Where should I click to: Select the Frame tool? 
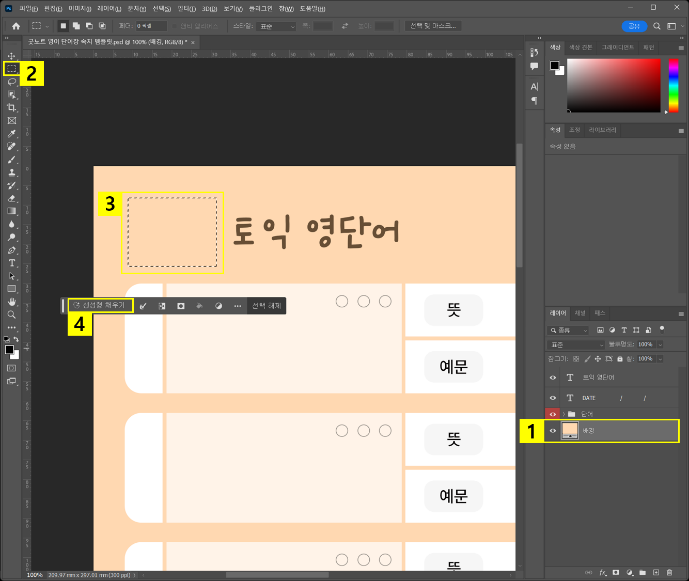[x=11, y=120]
